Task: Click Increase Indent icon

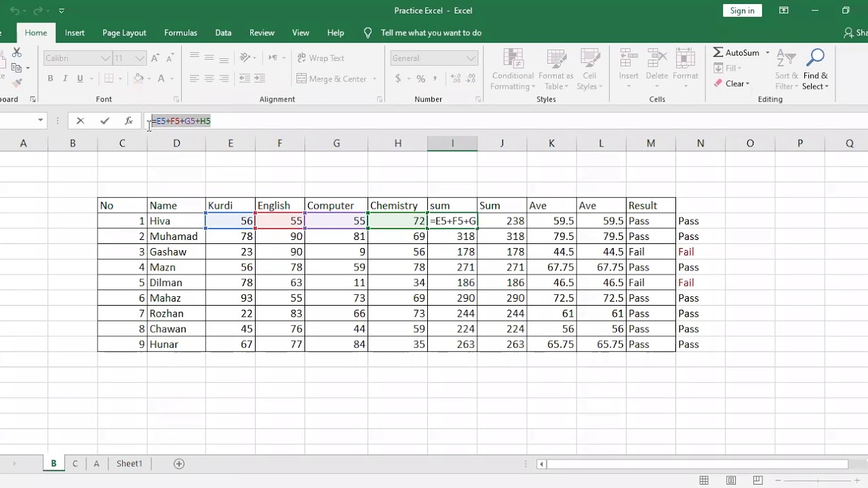Action: (x=260, y=79)
